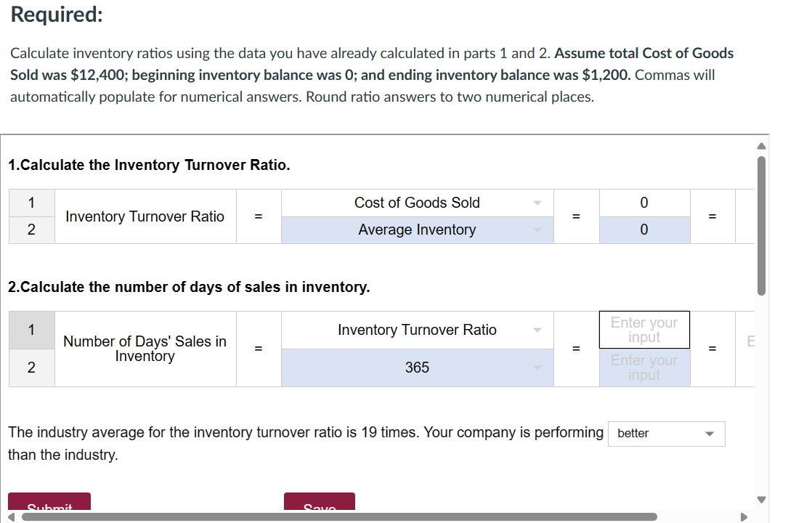The image size is (812, 523).
Task: Open the 365 denominator dropdown arrow
Action: coord(537,368)
